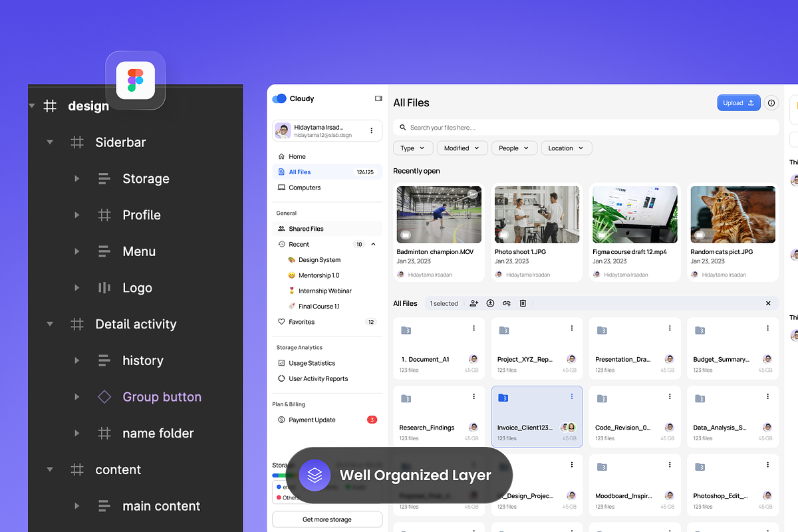Click the sidebar collapse icon beside Cloudy
798x532 pixels.
378,98
